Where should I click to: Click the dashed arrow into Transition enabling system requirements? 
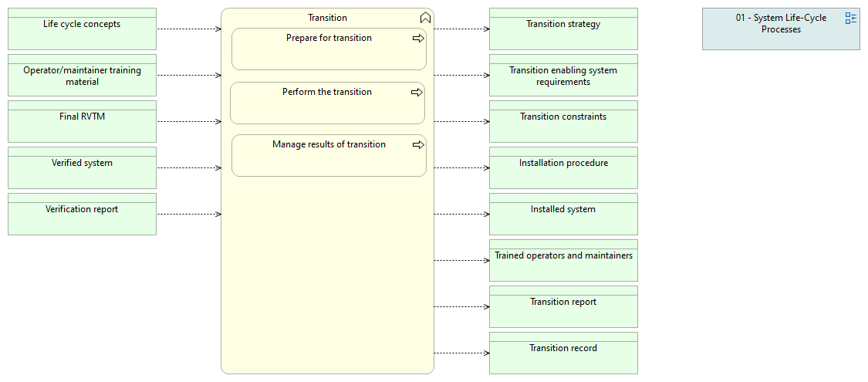point(461,76)
